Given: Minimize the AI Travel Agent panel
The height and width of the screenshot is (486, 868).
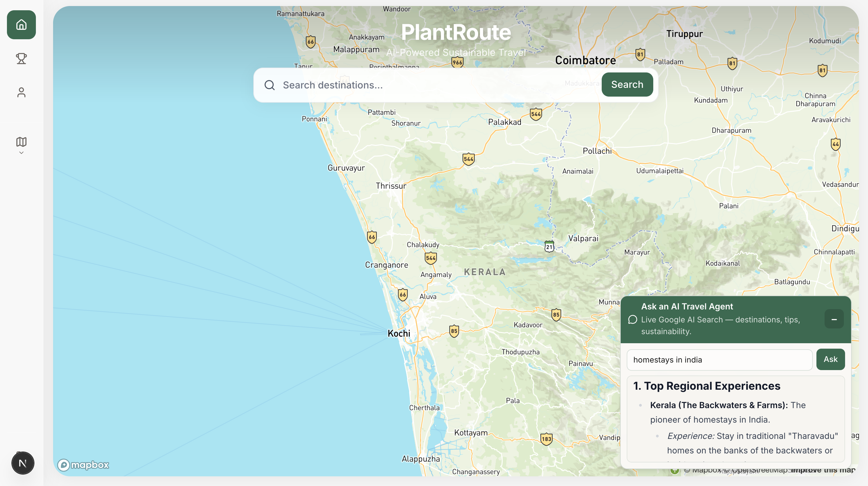Looking at the screenshot, I should (834, 319).
